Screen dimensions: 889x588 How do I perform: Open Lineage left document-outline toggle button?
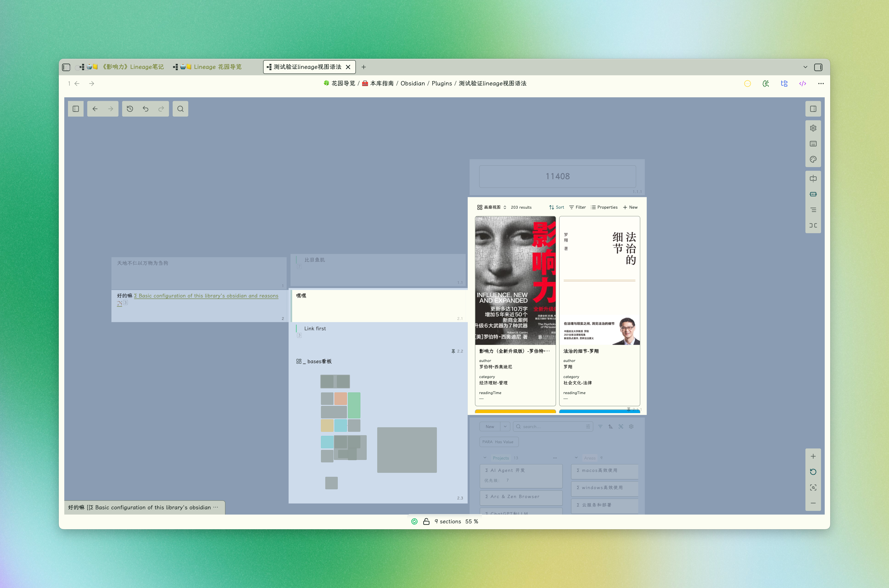coord(76,109)
